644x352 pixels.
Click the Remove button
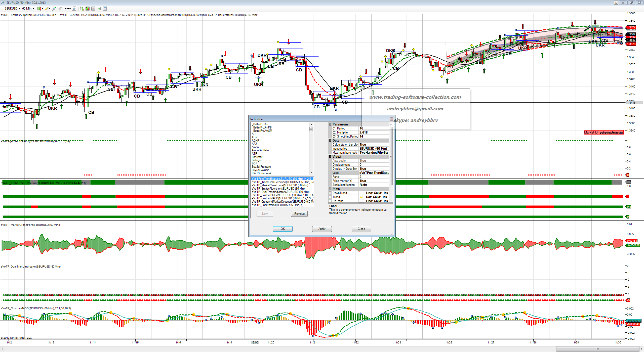(299, 214)
